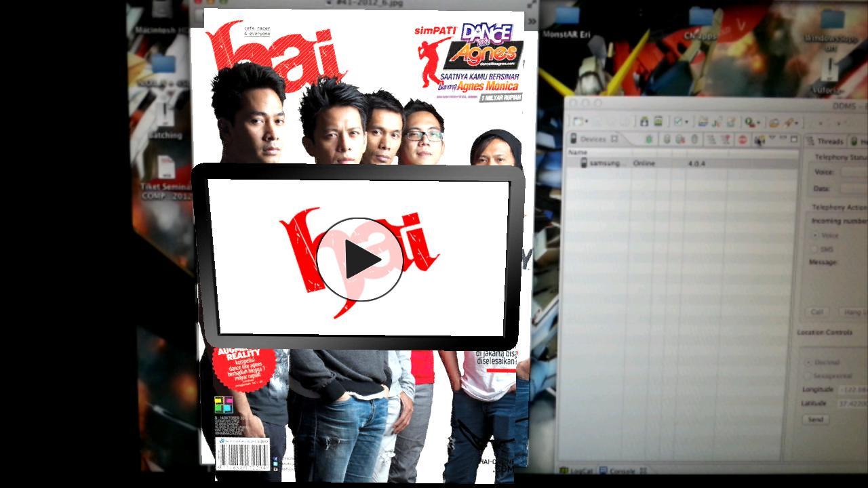Click the Java type icon in DDMS toolbar
Image resolution: width=868 pixels, height=488 pixels.
click(x=717, y=122)
